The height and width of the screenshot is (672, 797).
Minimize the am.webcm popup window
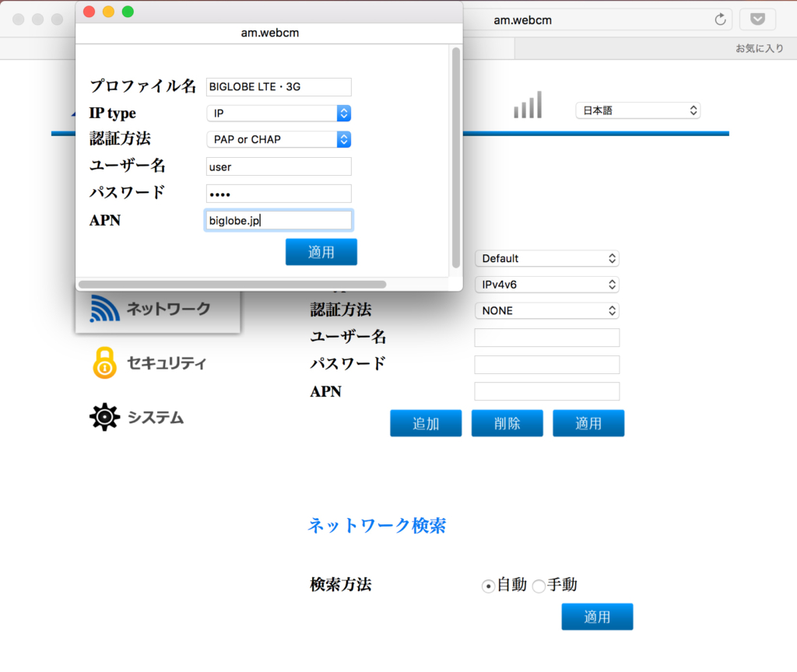(108, 12)
